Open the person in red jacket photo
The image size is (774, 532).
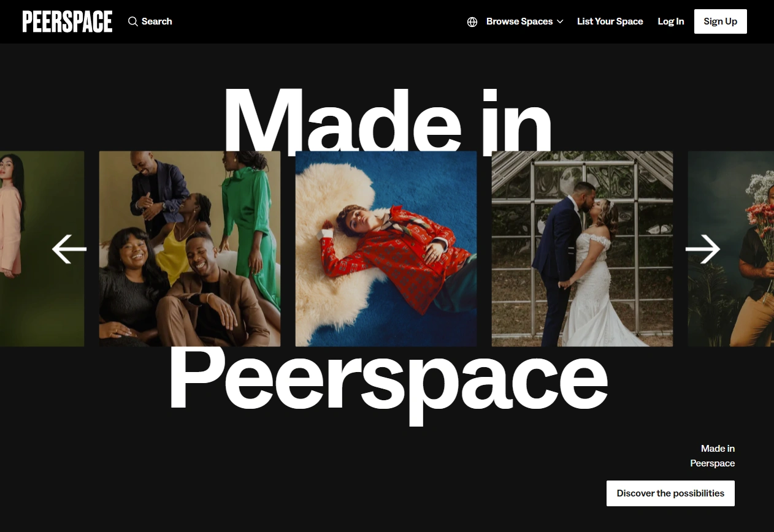click(386, 249)
